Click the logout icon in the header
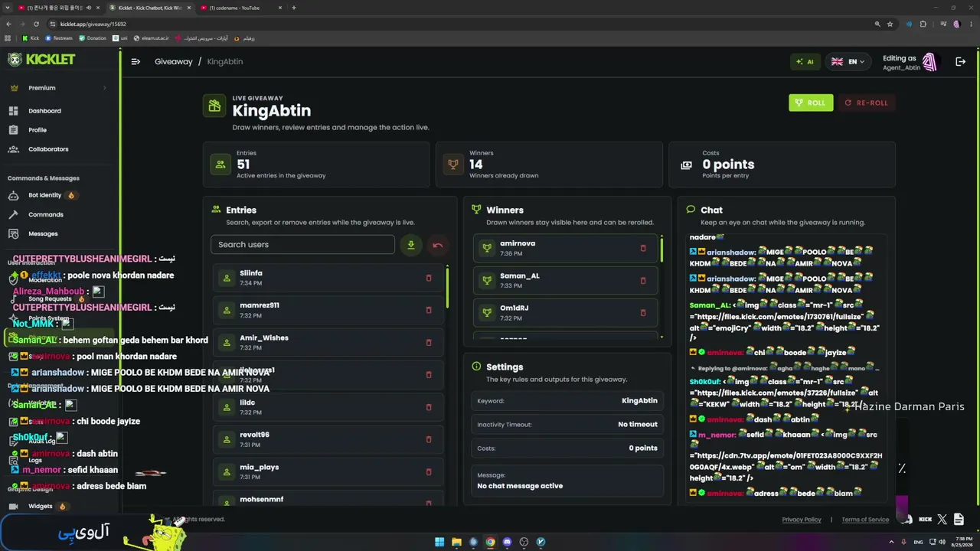Viewport: 980px width, 551px height. click(960, 61)
